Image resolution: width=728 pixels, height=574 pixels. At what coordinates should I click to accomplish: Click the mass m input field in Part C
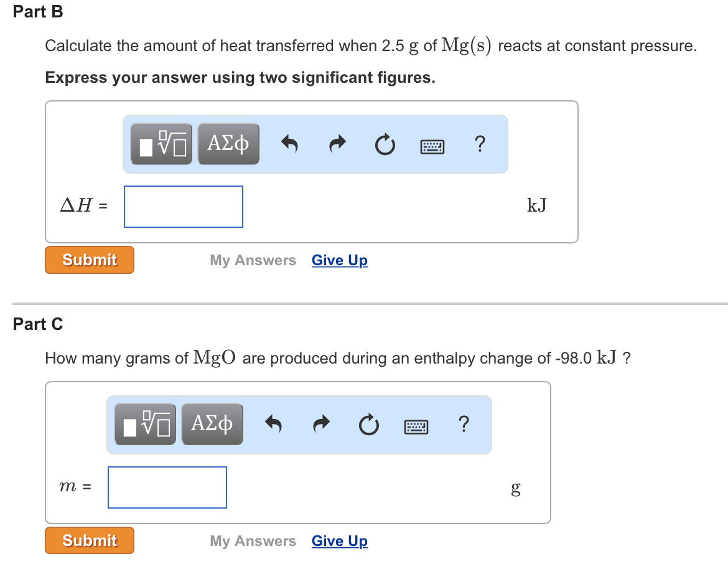click(x=167, y=487)
